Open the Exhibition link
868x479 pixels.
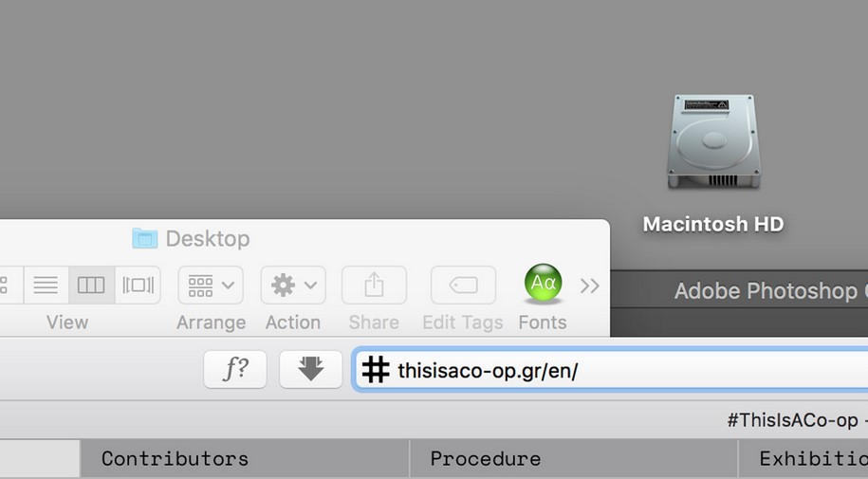(x=812, y=459)
